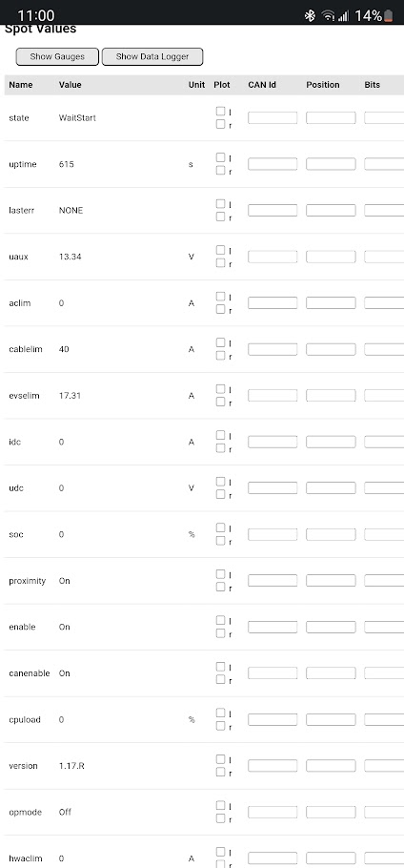Select left plot checkbox for udc
The image size is (404, 868).
[x=220, y=481]
